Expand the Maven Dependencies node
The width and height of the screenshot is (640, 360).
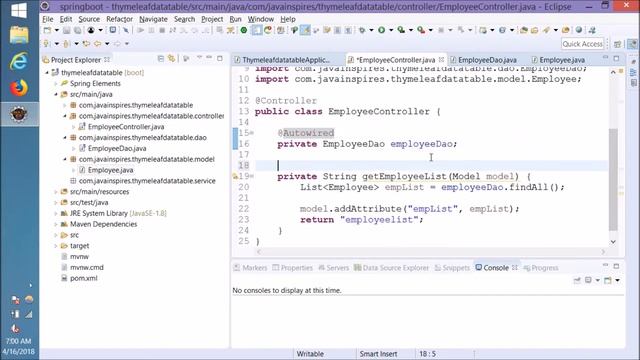pos(56,224)
